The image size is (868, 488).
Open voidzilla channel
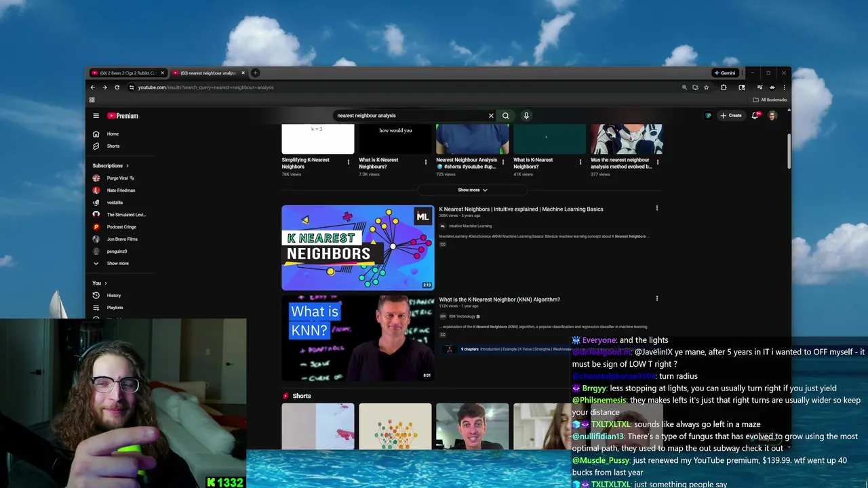click(115, 203)
